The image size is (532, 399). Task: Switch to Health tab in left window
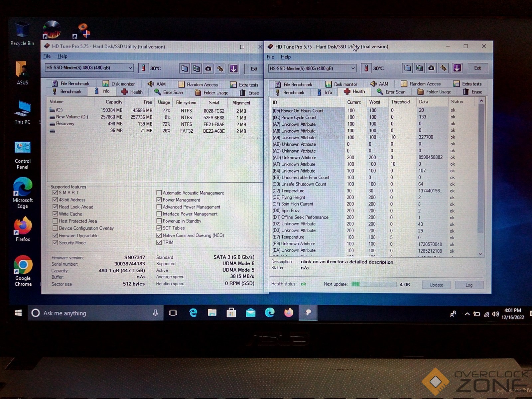(132, 92)
